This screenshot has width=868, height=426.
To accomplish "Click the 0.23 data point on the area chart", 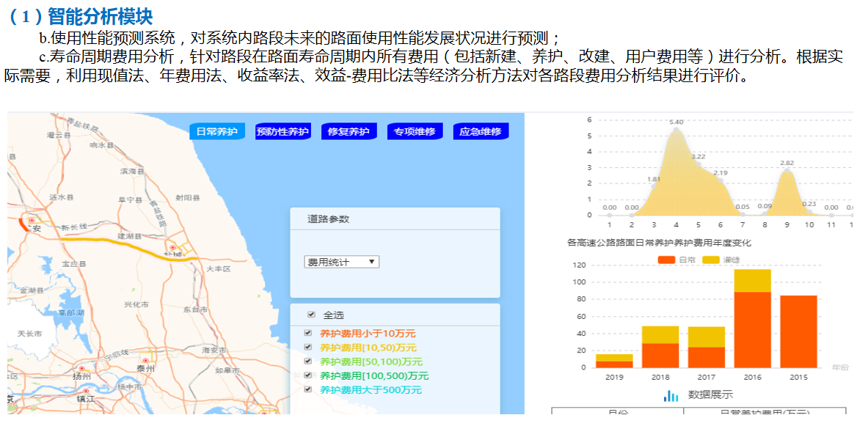I will pos(808,211).
